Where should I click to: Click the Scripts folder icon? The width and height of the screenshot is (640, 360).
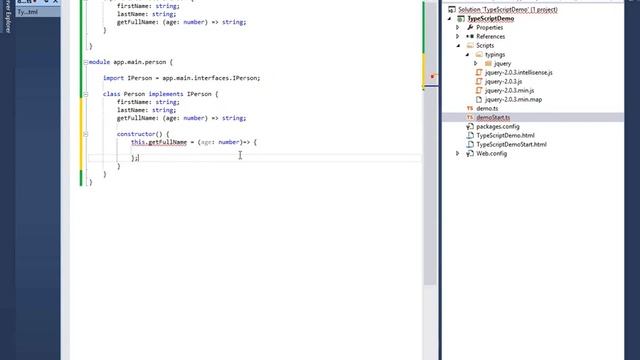470,45
